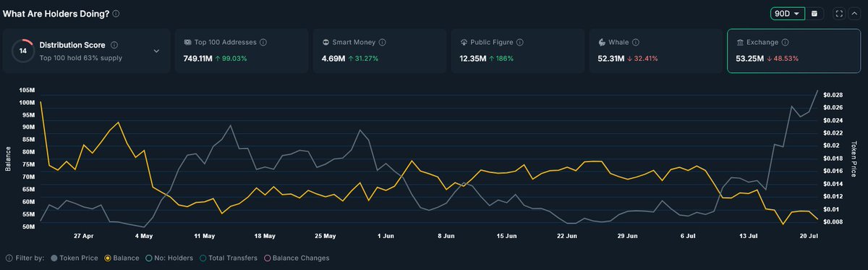Select the Exchange card
The height and width of the screenshot is (270, 868).
coord(793,51)
